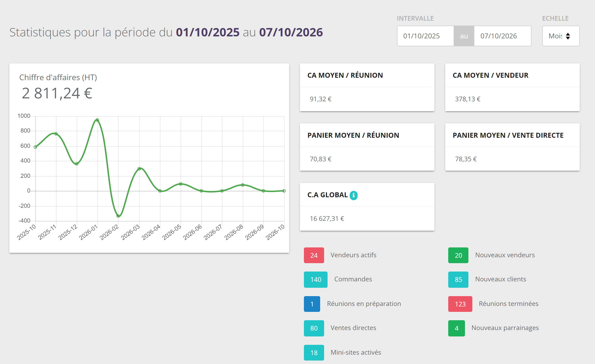Viewport: 595px width, 364px height.
Task: Click the 140 Commandes badge
Action: pos(316,279)
